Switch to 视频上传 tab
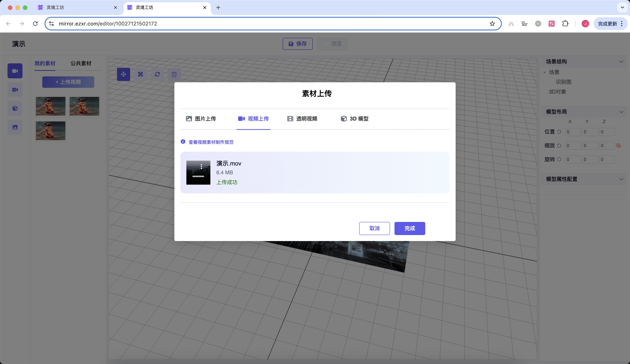630x364 pixels. pyautogui.click(x=253, y=118)
